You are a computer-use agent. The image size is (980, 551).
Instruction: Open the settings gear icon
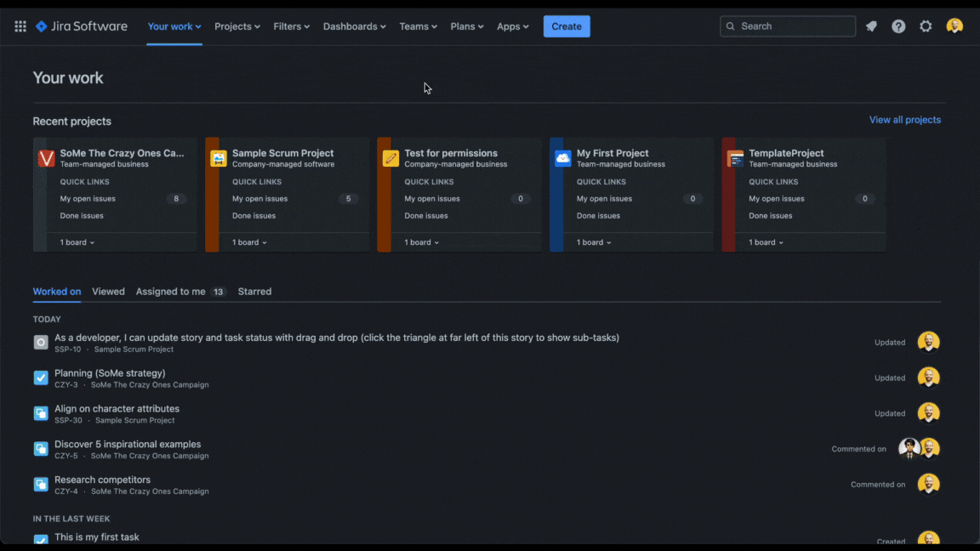(x=926, y=26)
